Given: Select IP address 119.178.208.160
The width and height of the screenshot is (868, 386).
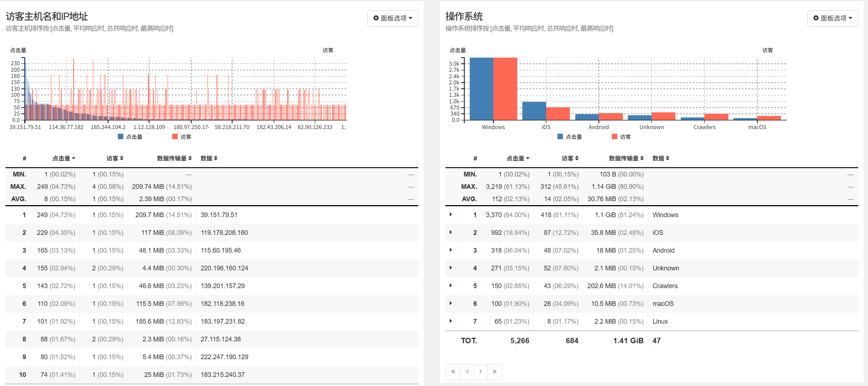Looking at the screenshot, I should coord(224,233).
